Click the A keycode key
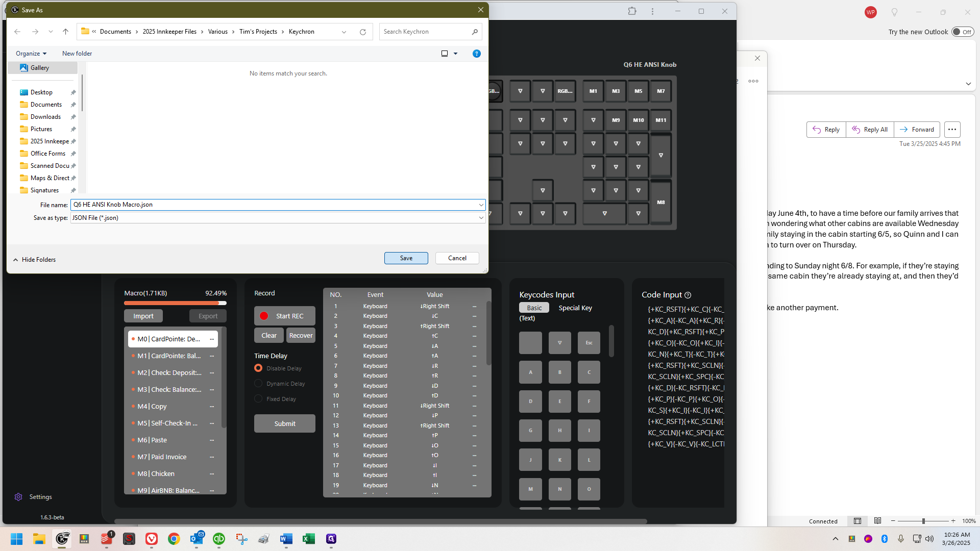The width and height of the screenshot is (980, 551). (x=530, y=372)
